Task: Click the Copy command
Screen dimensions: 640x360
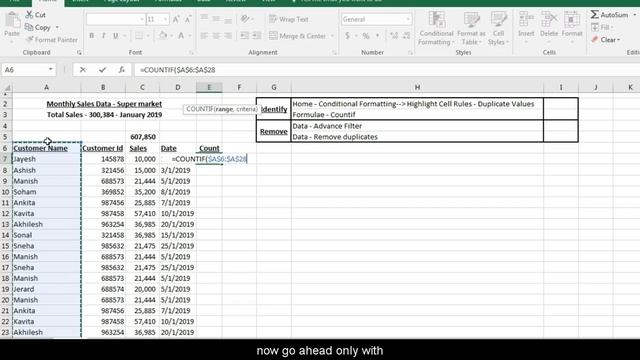Action: (38, 27)
